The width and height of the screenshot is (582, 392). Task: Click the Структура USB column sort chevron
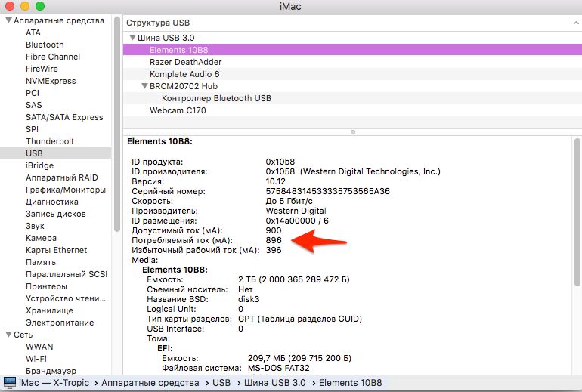576,23
